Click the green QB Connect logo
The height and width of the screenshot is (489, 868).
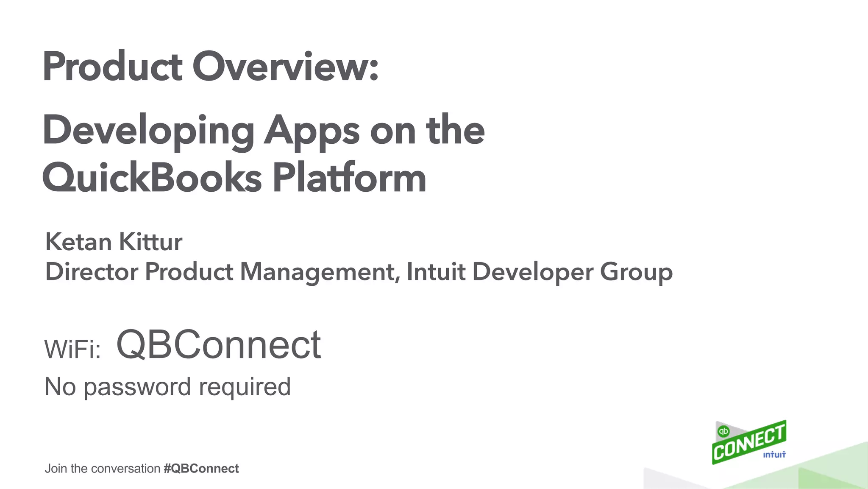click(x=748, y=443)
